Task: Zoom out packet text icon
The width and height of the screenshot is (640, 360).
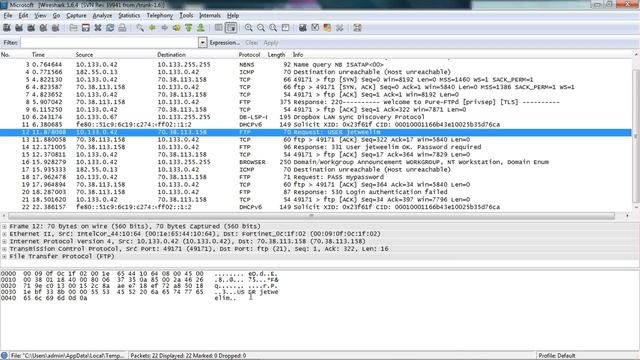Action: [x=261, y=28]
